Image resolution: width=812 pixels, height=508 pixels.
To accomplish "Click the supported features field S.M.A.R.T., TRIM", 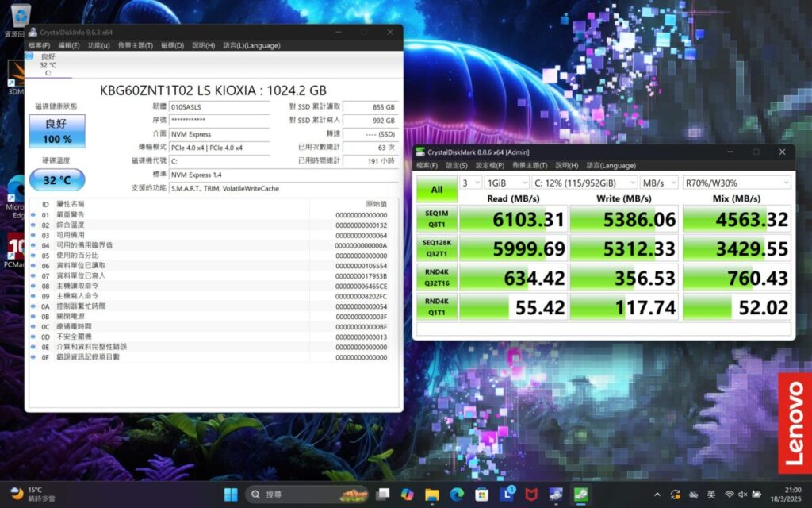I will click(x=284, y=188).
